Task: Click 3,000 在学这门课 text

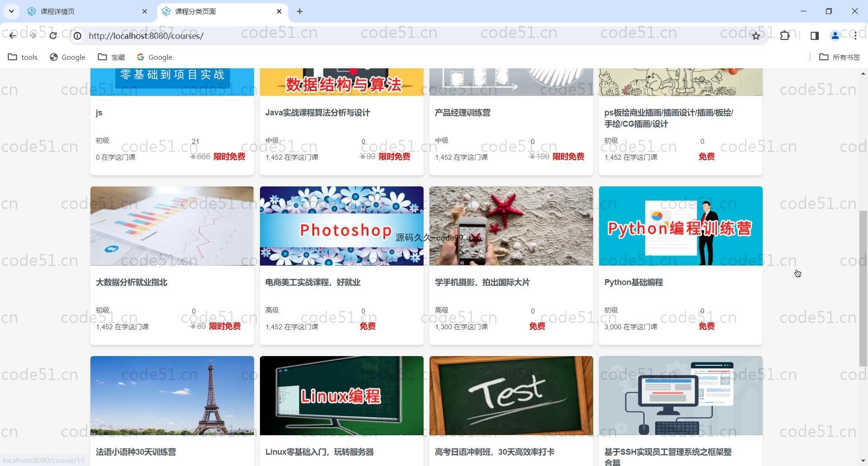Action: (x=631, y=327)
